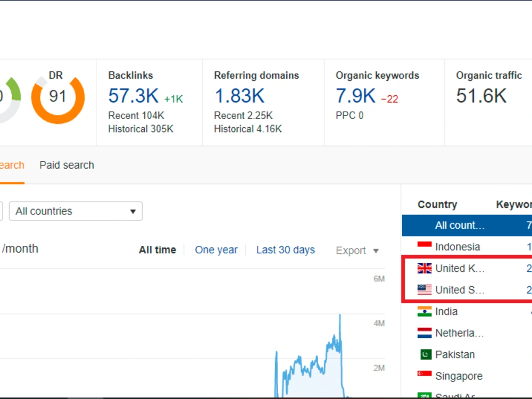Open the All countries dropdown
Viewport: 532px width, 399px height.
point(76,211)
